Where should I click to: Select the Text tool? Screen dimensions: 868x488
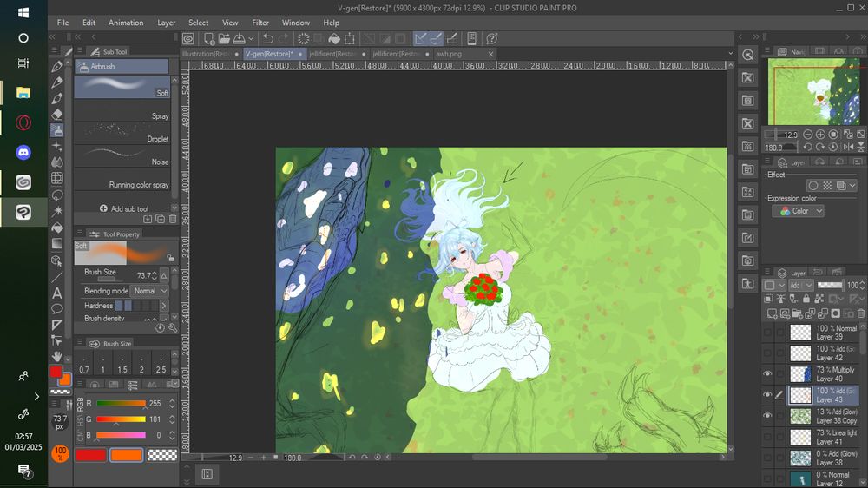click(x=57, y=292)
